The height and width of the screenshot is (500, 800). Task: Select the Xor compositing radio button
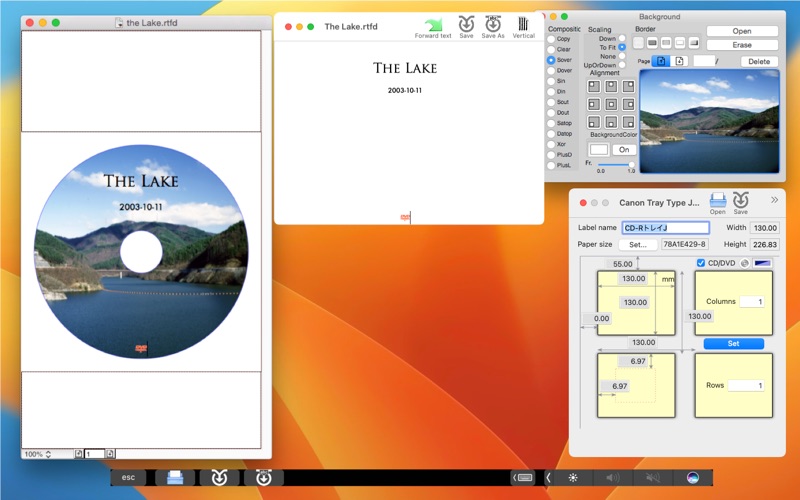pyautogui.click(x=551, y=144)
